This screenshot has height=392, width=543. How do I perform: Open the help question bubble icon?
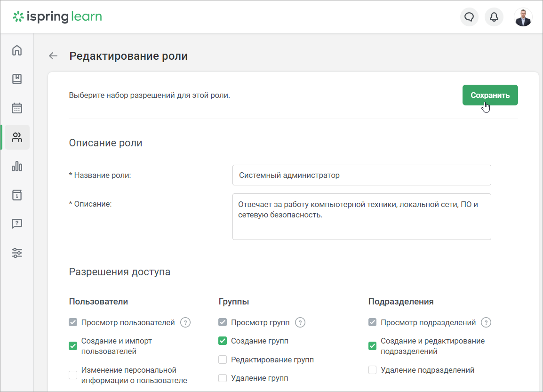tap(17, 224)
